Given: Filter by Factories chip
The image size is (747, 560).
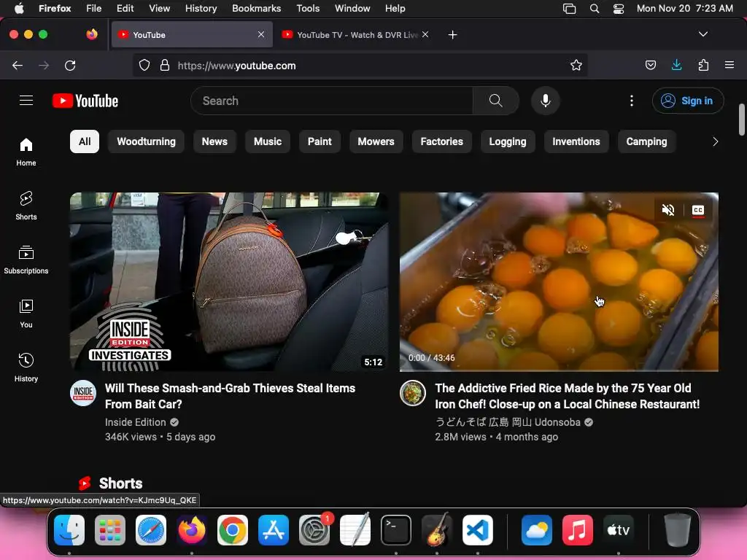Looking at the screenshot, I should click(x=441, y=141).
